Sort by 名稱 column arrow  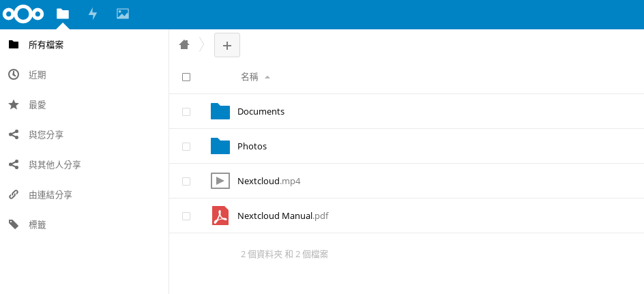(267, 77)
